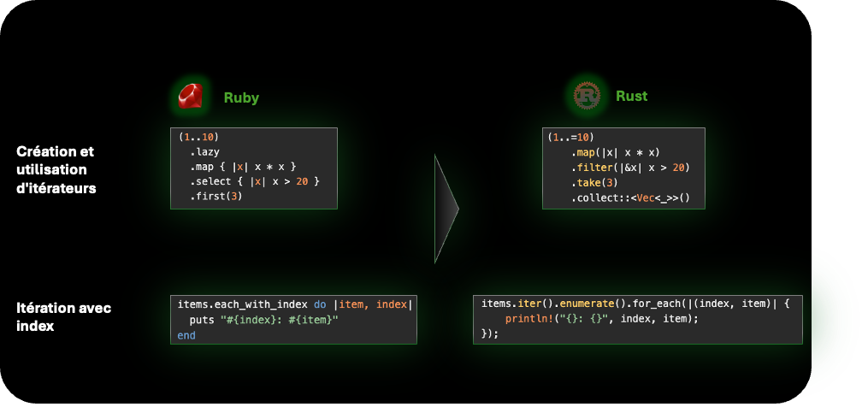Click the '.collect::<Vec<_>>()' Rust line

click(x=630, y=198)
